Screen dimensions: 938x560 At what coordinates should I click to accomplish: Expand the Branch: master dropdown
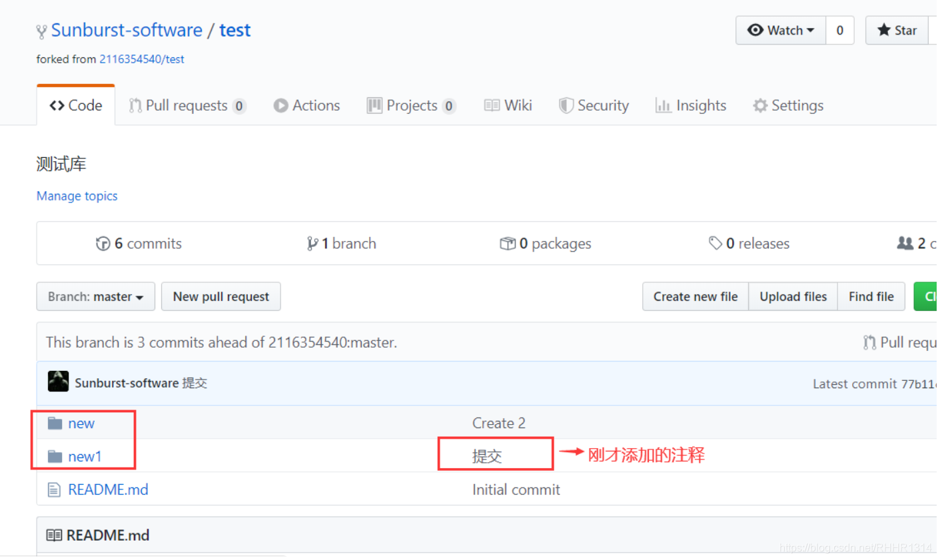pyautogui.click(x=96, y=296)
